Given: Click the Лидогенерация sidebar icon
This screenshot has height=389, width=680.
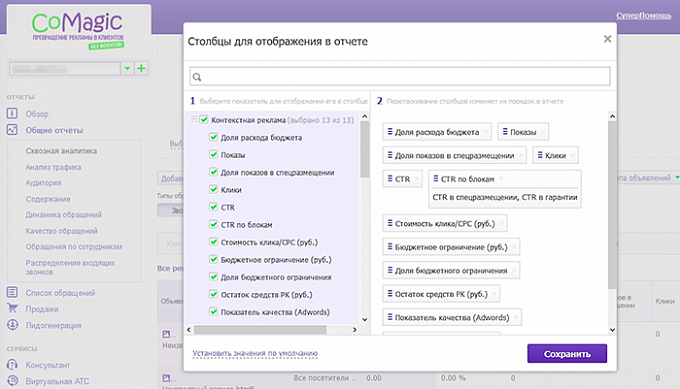Looking at the screenshot, I should [12, 325].
